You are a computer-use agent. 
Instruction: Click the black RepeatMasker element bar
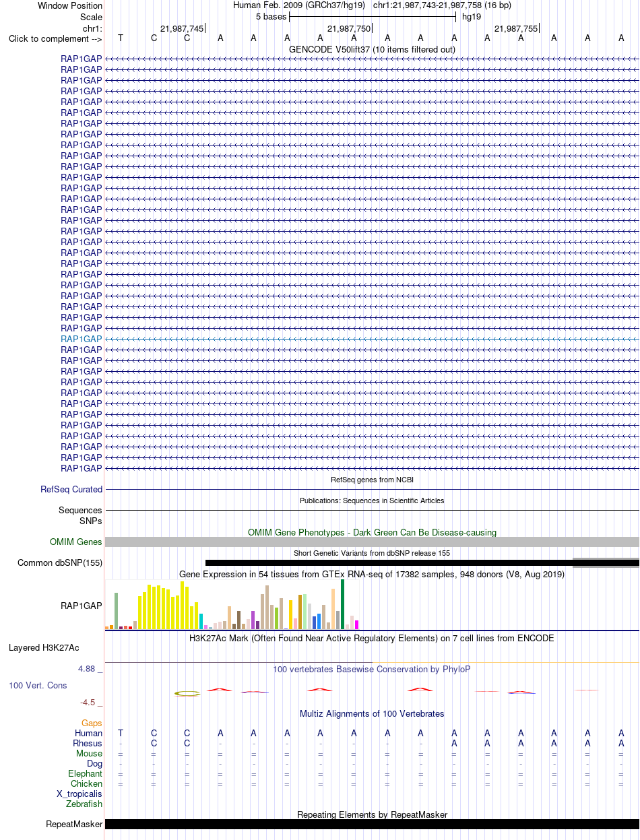tap(372, 824)
